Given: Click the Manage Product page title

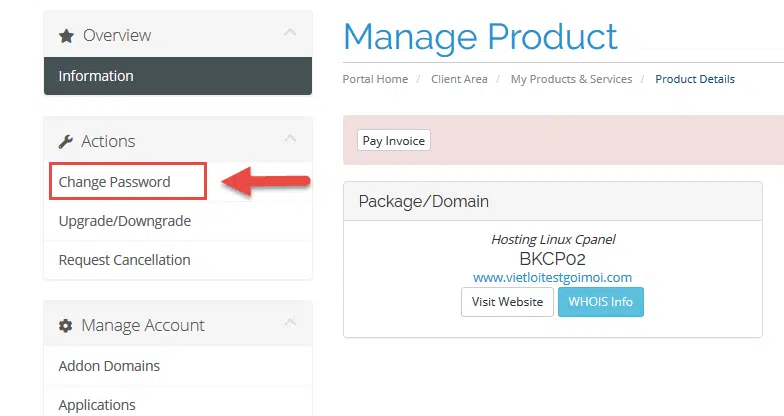Looking at the screenshot, I should point(480,37).
